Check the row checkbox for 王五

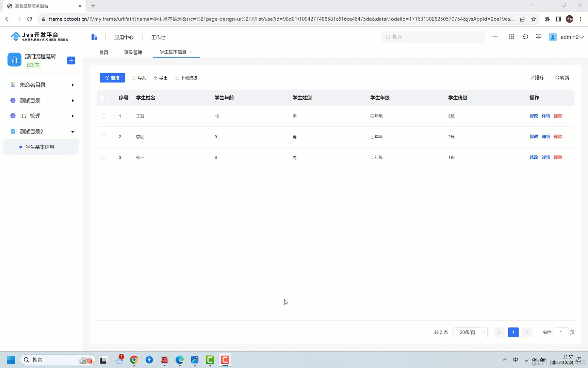coord(104,116)
